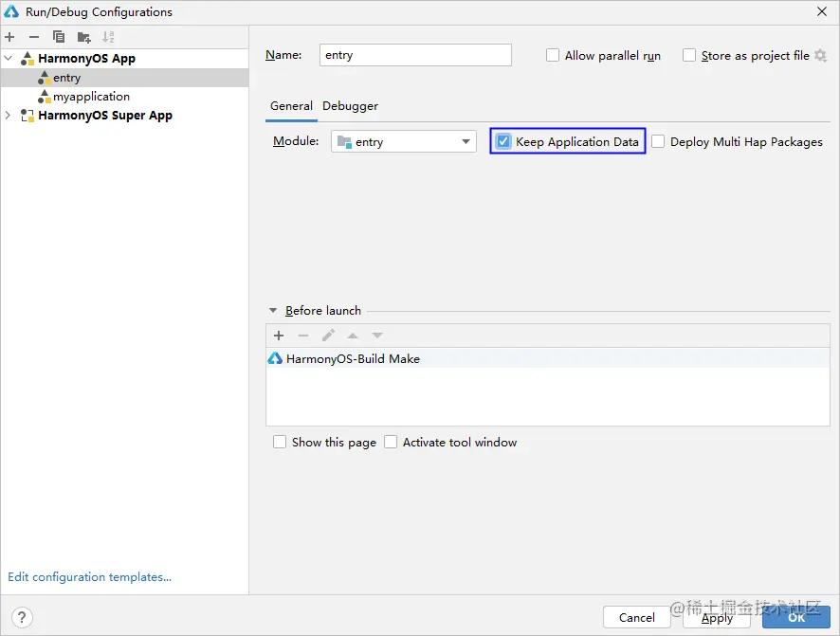The height and width of the screenshot is (636, 840).
Task: Uncheck Keep Application Data
Action: click(x=503, y=141)
